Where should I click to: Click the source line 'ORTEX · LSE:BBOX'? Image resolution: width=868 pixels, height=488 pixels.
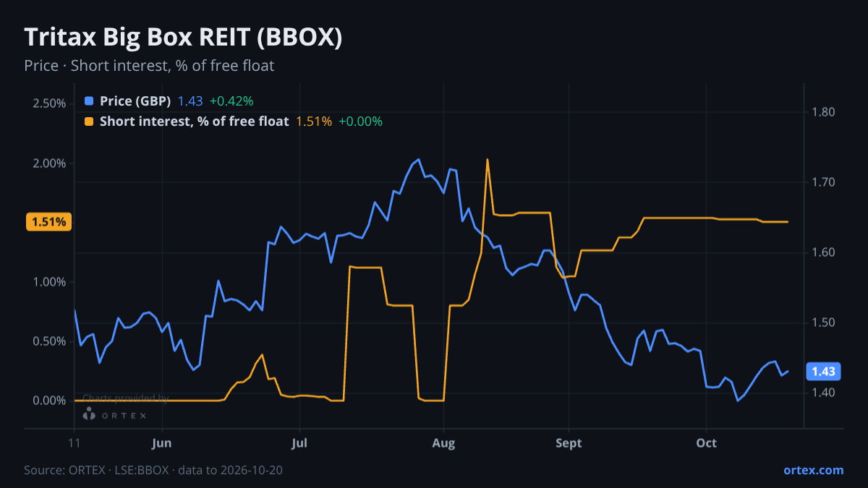(153, 470)
